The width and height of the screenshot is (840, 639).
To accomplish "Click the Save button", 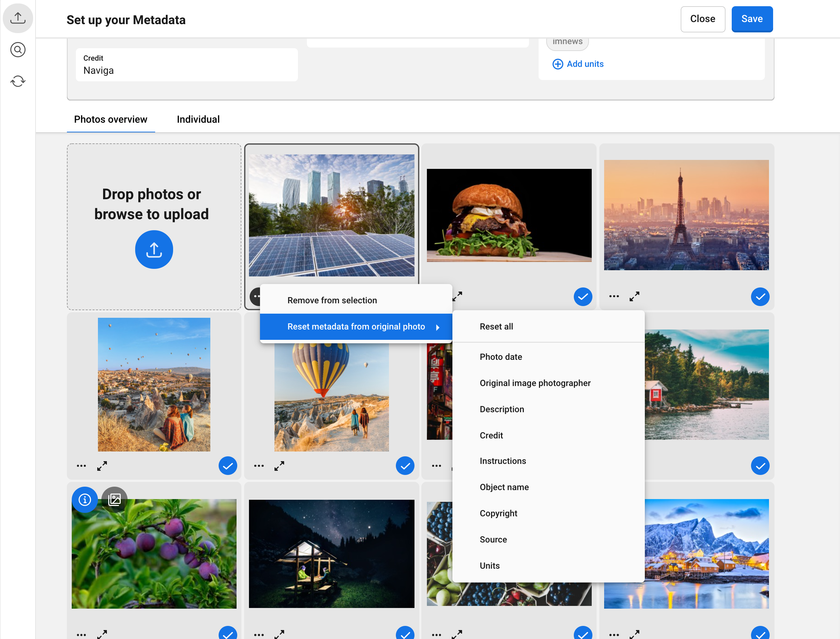I will (x=751, y=19).
